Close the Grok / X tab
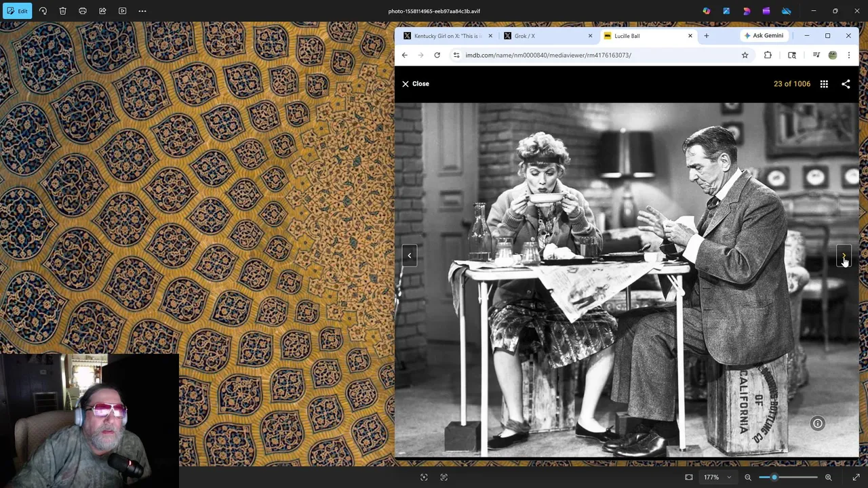868x488 pixels. click(590, 36)
